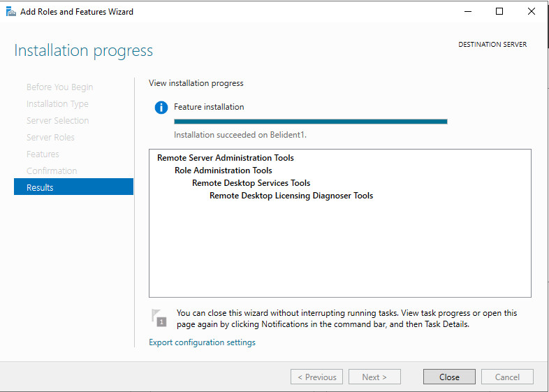Maximize the wizard window

[x=499, y=11]
